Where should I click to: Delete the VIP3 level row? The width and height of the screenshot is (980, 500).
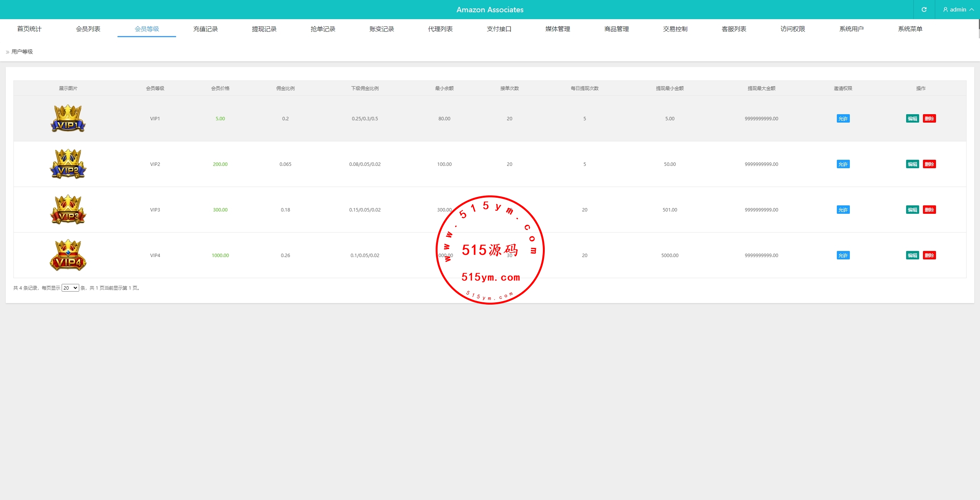[929, 210]
